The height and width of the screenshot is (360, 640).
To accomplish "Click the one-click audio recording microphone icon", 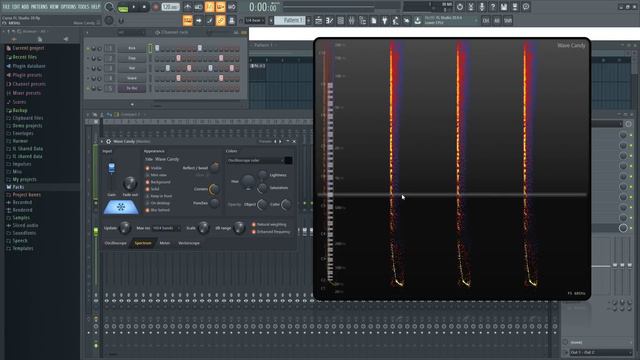I will 482,7.
